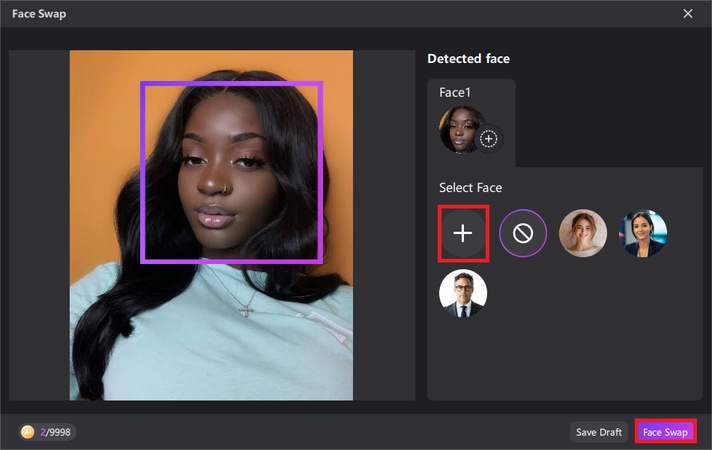The image size is (712, 450).
Task: Click the Select Face section label
Action: coord(470,188)
